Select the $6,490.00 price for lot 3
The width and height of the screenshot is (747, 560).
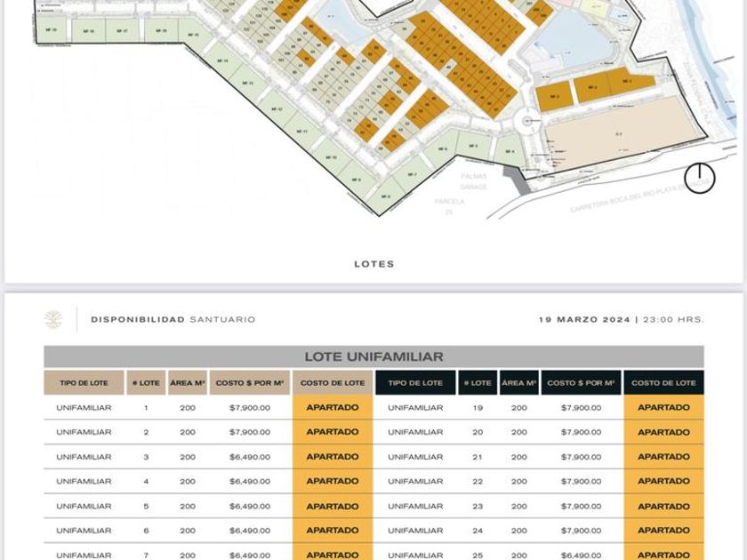250,457
